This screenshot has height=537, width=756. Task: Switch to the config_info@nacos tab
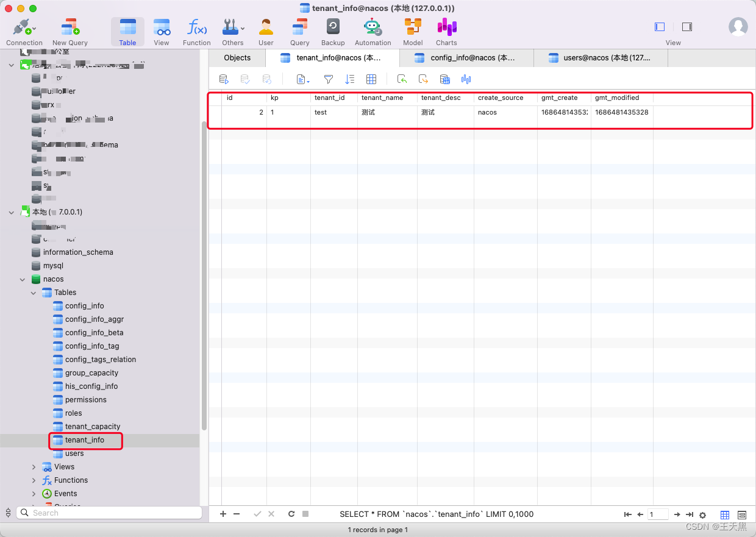tap(466, 58)
